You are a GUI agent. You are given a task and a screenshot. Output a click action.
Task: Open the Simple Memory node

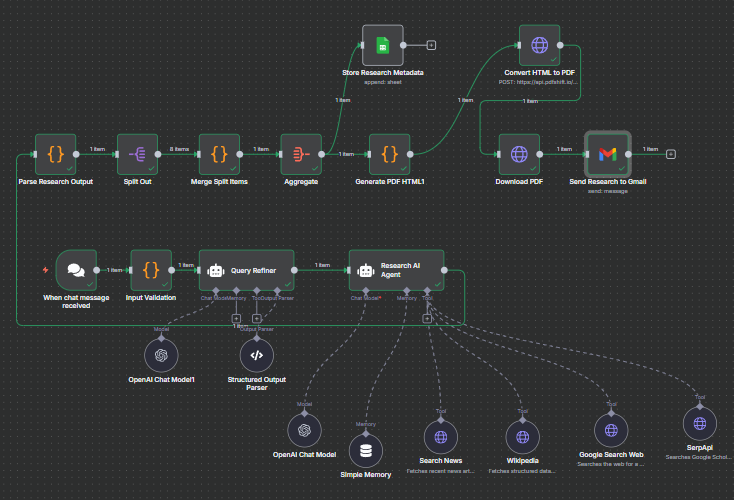coord(366,450)
